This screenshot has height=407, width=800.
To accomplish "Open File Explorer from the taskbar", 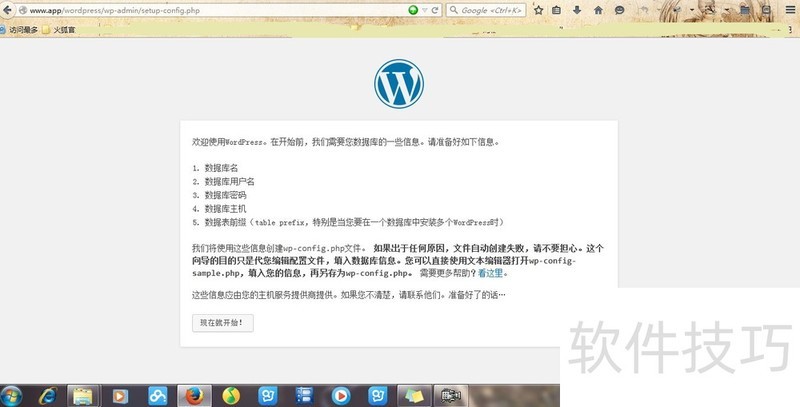I will (83, 396).
